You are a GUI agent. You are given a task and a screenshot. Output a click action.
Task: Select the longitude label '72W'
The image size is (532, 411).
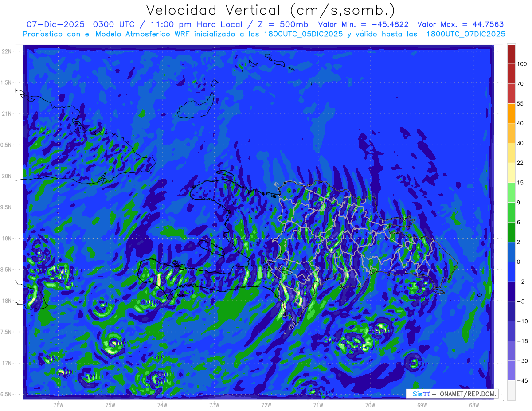pos(266,405)
